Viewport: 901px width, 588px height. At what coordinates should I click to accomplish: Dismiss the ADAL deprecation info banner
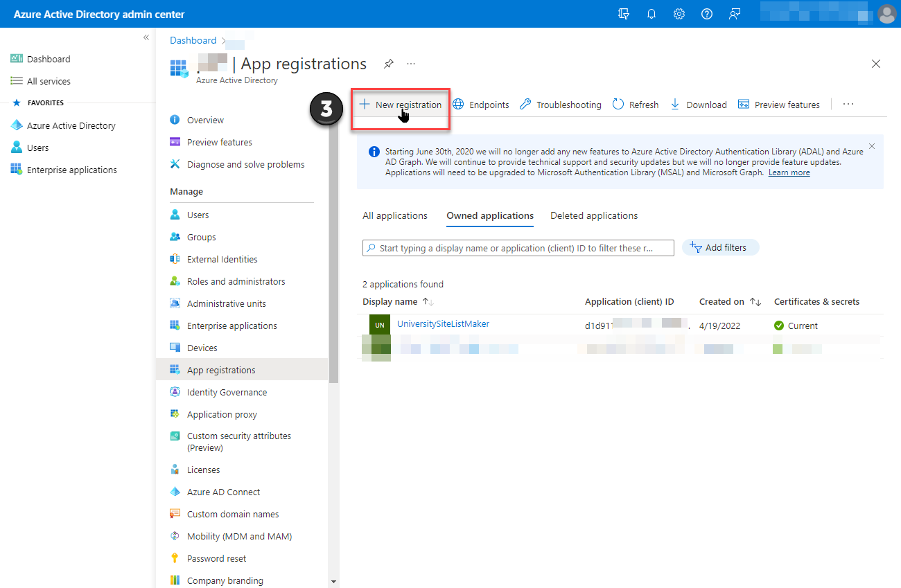coord(872,146)
